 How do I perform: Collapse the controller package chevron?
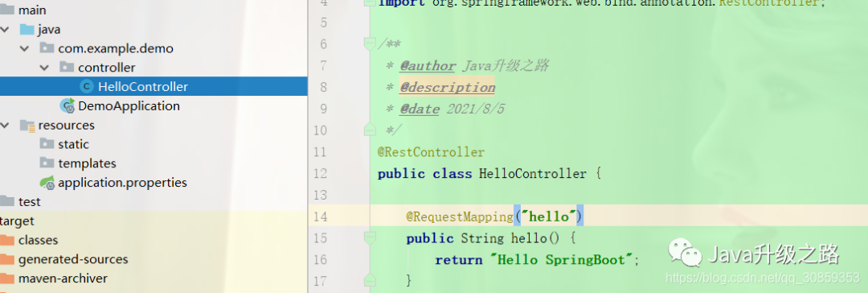[x=44, y=68]
